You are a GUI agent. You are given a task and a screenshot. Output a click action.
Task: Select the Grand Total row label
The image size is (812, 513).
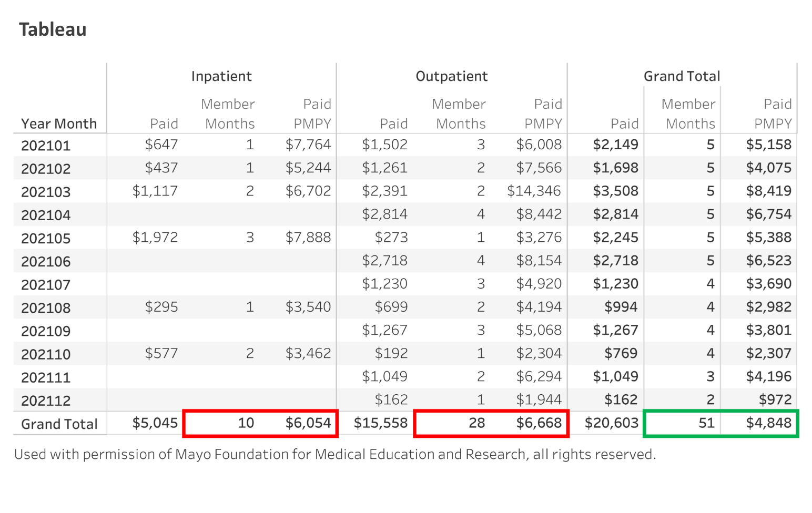pyautogui.click(x=59, y=424)
